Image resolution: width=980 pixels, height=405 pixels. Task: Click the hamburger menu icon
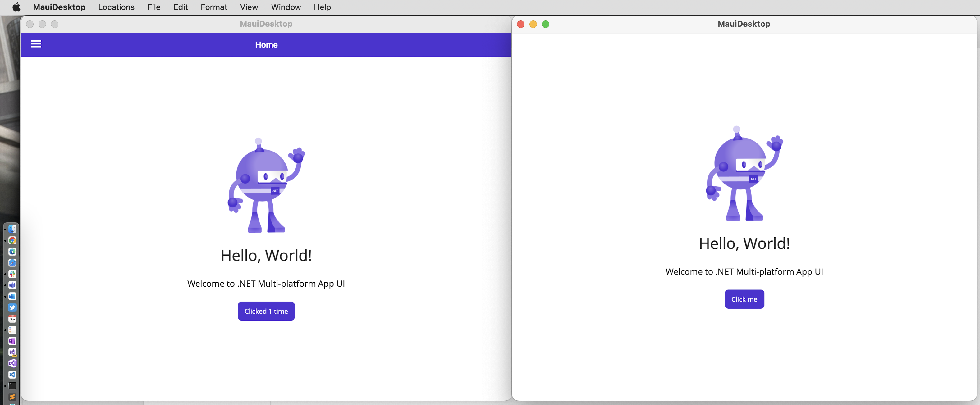point(36,44)
